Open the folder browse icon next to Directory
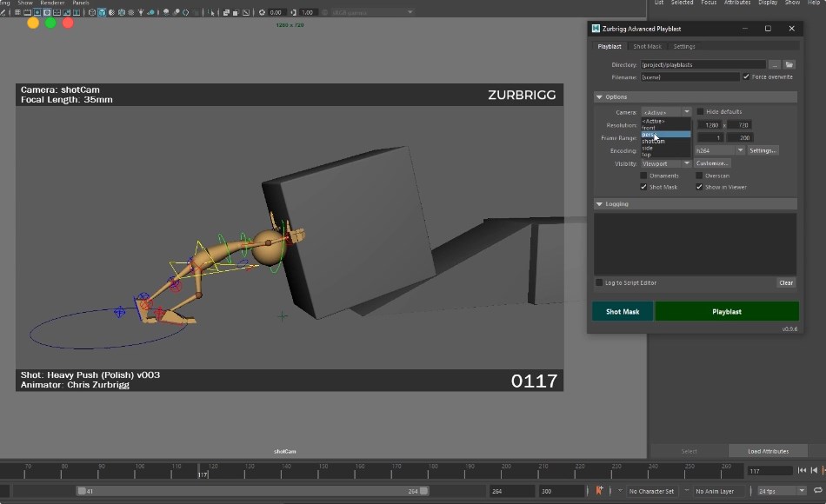826x504 pixels. pyautogui.click(x=789, y=64)
